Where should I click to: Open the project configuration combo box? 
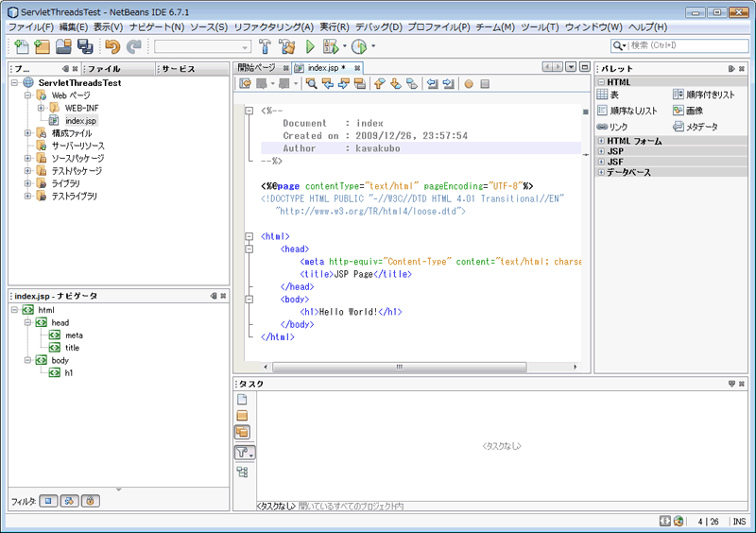pos(202,47)
